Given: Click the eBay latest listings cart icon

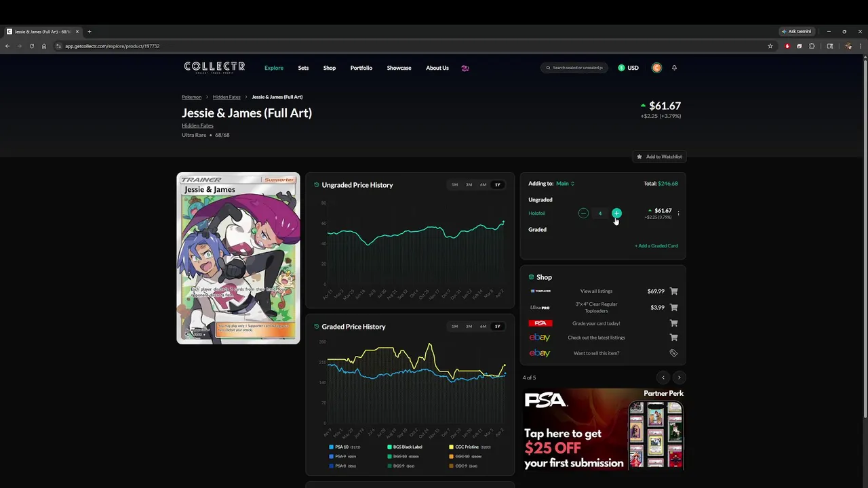Looking at the screenshot, I should (673, 338).
